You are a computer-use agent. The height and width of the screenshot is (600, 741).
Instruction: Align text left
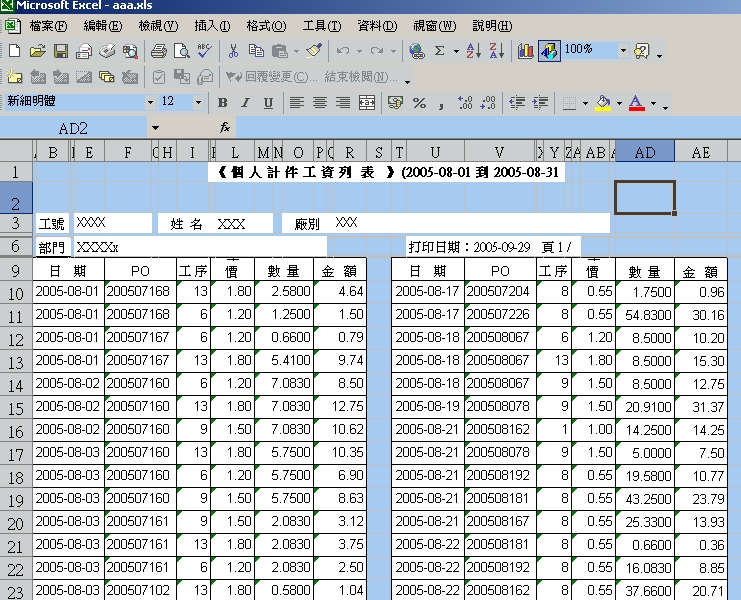click(297, 102)
